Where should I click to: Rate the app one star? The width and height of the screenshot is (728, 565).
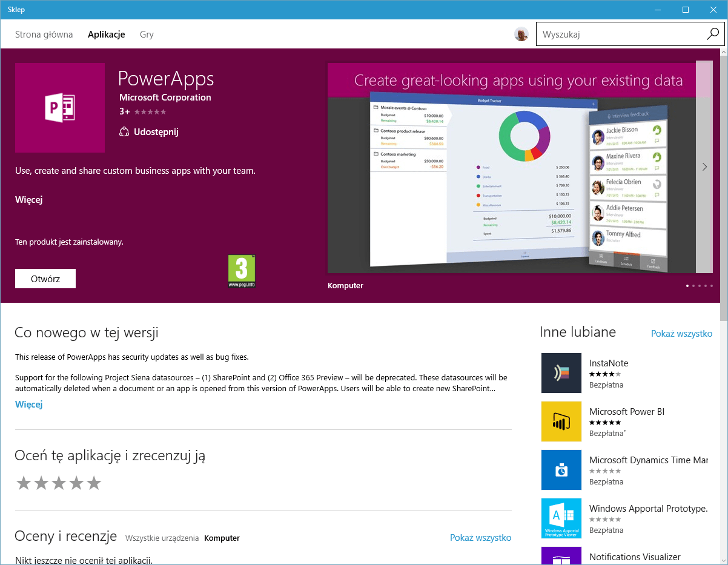pyautogui.click(x=24, y=483)
